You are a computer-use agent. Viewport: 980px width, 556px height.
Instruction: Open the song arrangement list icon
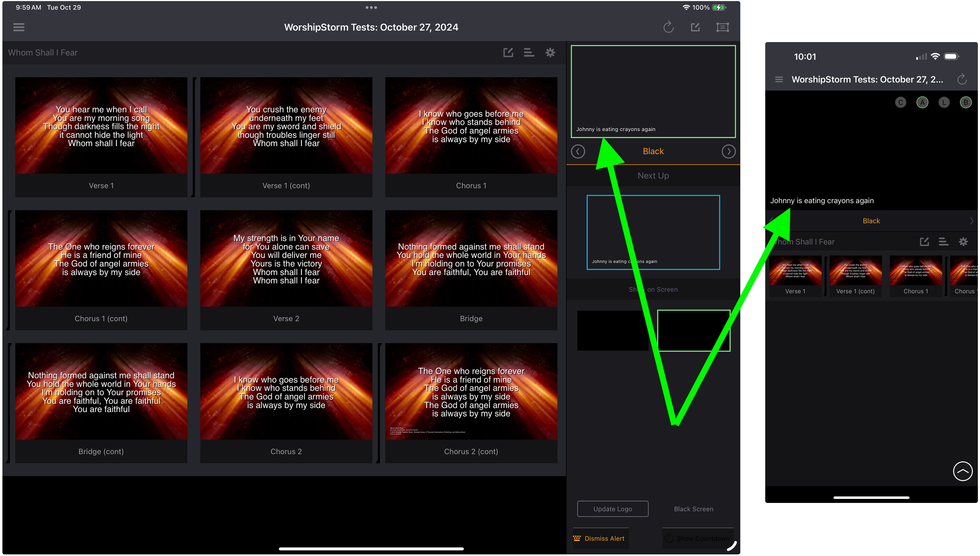(x=528, y=52)
